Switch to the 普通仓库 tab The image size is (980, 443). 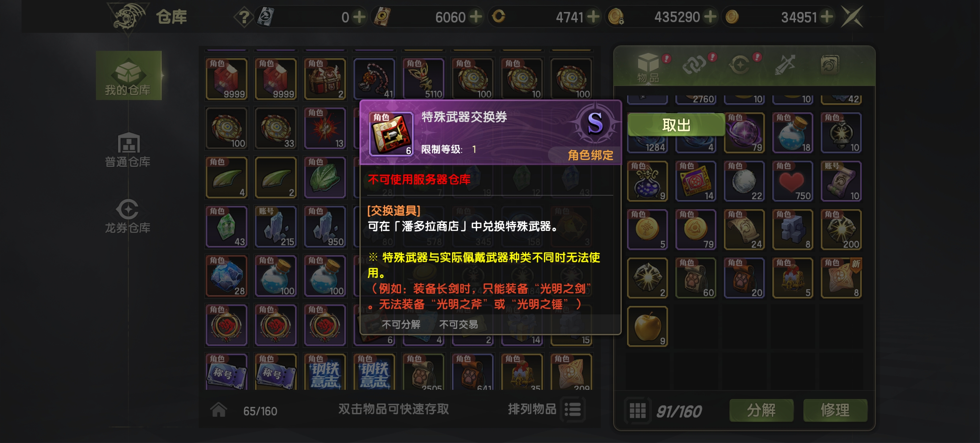click(x=128, y=150)
